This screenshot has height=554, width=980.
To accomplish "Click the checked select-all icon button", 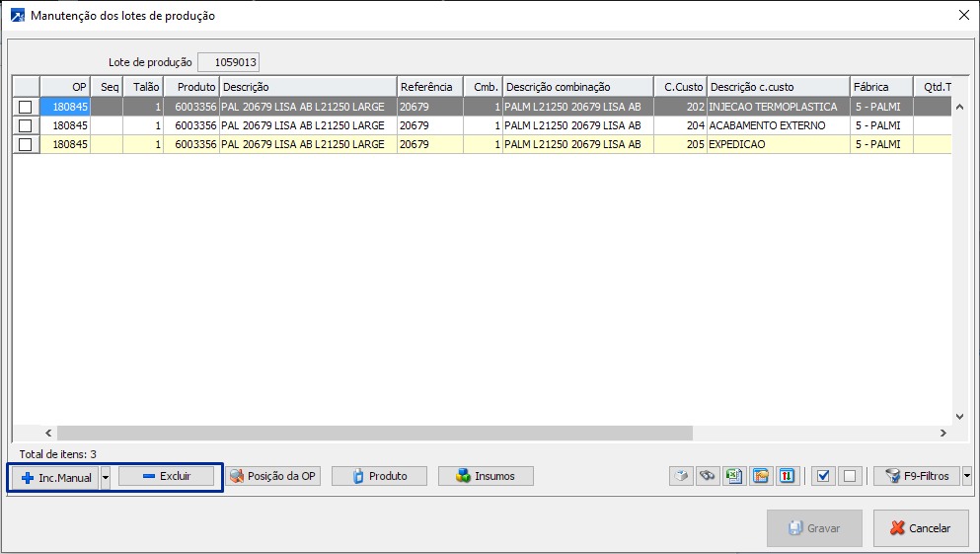I will tap(823, 476).
